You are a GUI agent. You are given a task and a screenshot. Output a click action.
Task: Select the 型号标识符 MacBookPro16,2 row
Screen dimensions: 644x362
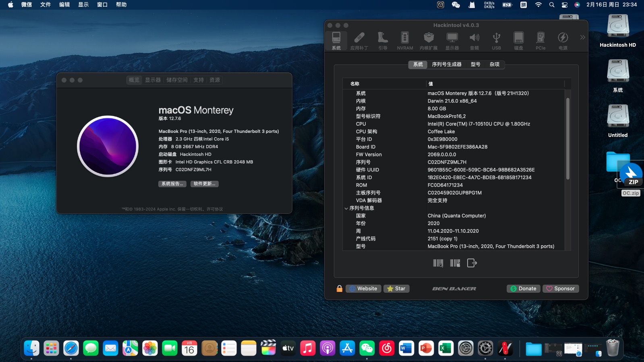coord(453,116)
